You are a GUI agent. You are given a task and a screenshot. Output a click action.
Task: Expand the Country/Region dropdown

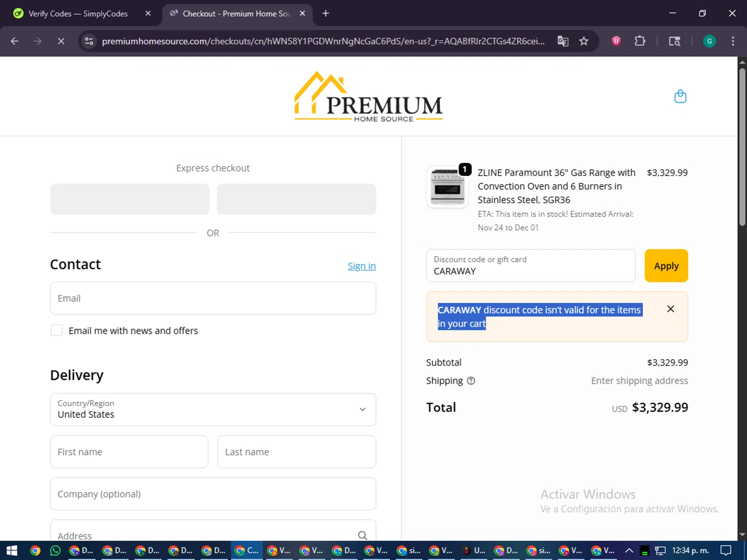coord(213,410)
